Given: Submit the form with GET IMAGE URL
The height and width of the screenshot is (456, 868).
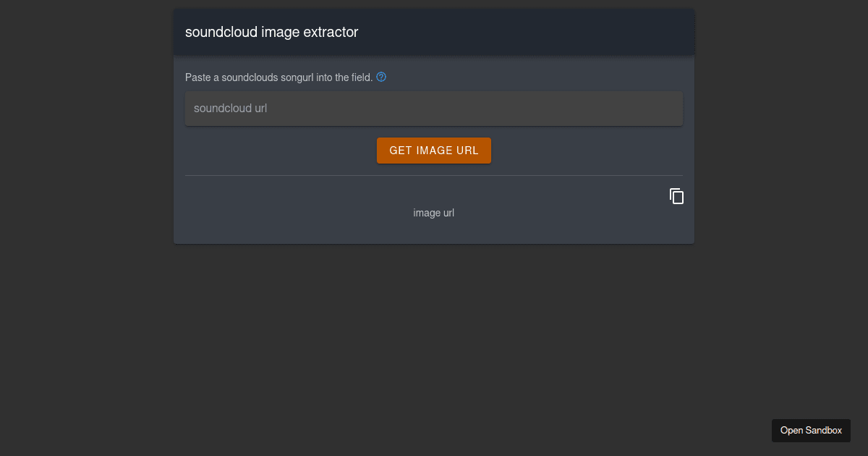Looking at the screenshot, I should click(x=434, y=150).
